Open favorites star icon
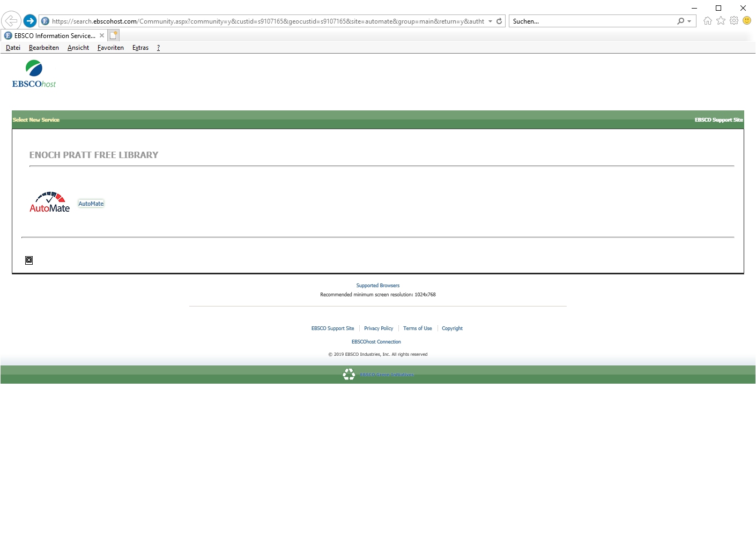Image resolution: width=756 pixels, height=553 pixels. point(721,21)
